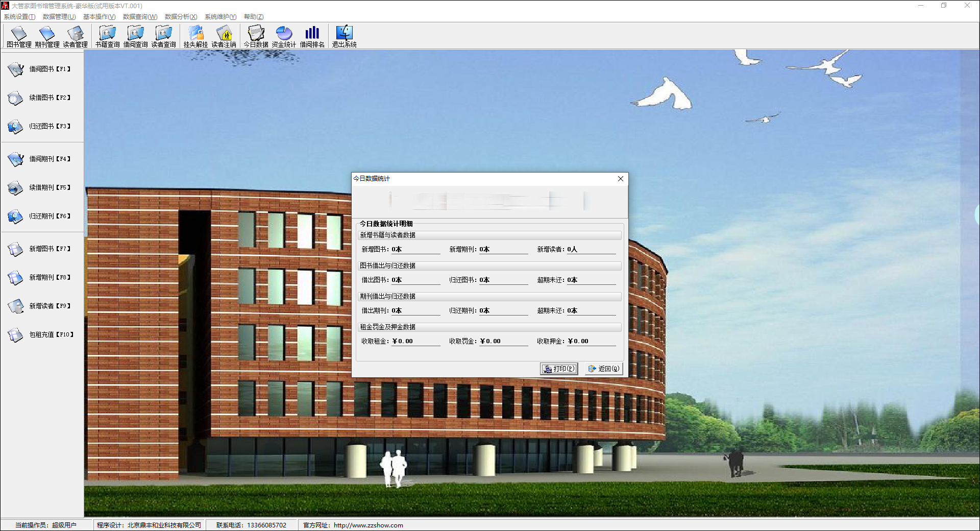
Task: Click the 新增图书 value field
Action: coord(415,249)
